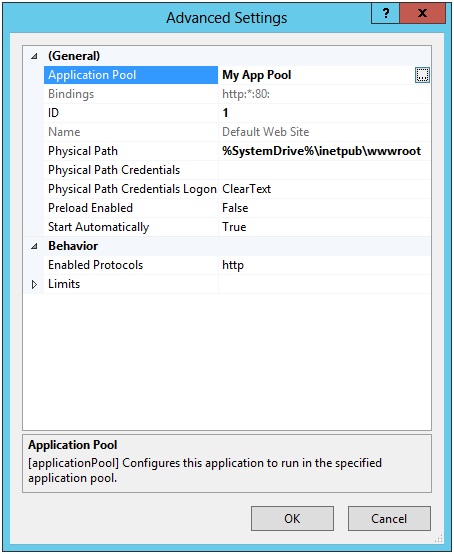Change the Start Automatically True value
The image size is (454, 554).
[324, 227]
